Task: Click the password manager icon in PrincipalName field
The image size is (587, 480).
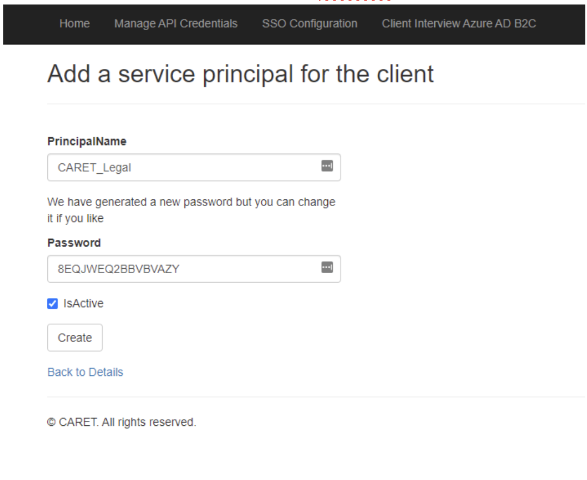Action: pyautogui.click(x=327, y=166)
